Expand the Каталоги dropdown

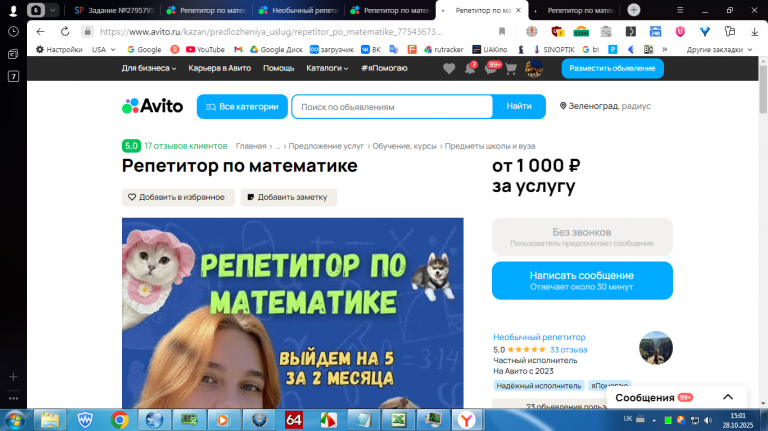(327, 68)
